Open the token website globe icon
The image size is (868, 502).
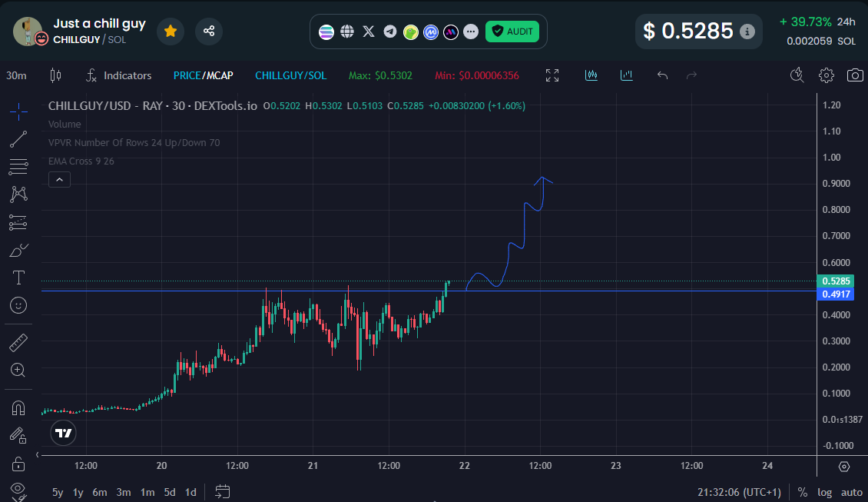(347, 32)
